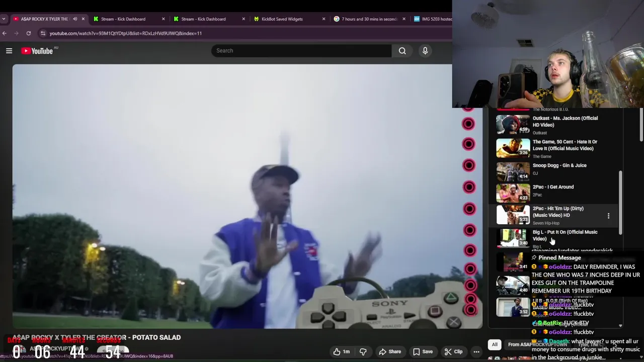Play The Game, 50 Cent - Hate It Or Love It
The height and width of the screenshot is (362, 644).
point(565,145)
